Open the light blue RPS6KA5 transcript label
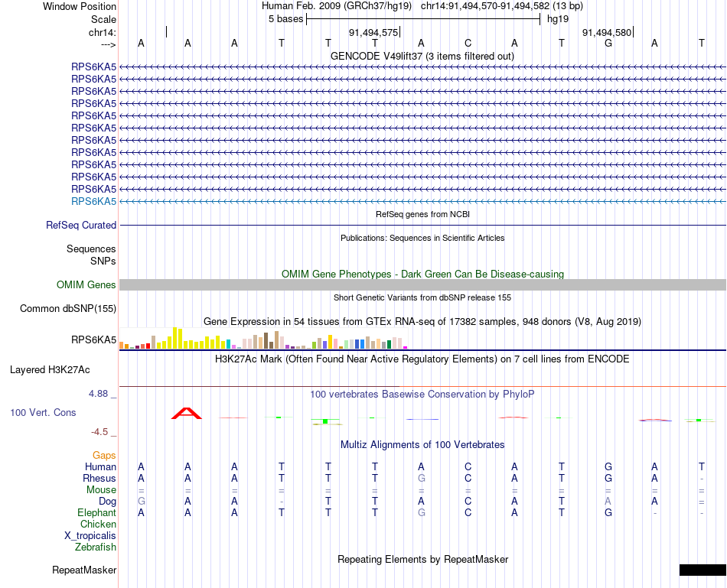 93,202
